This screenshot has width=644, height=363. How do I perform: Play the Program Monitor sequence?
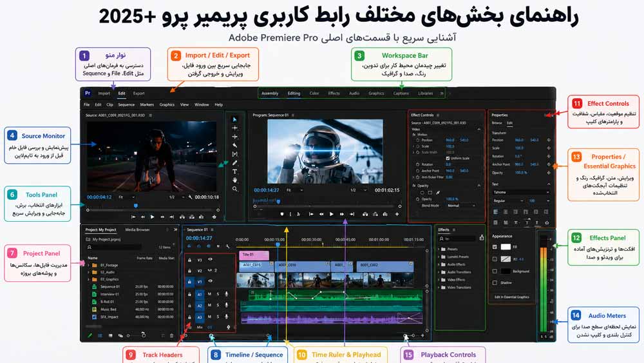pyautogui.click(x=332, y=214)
